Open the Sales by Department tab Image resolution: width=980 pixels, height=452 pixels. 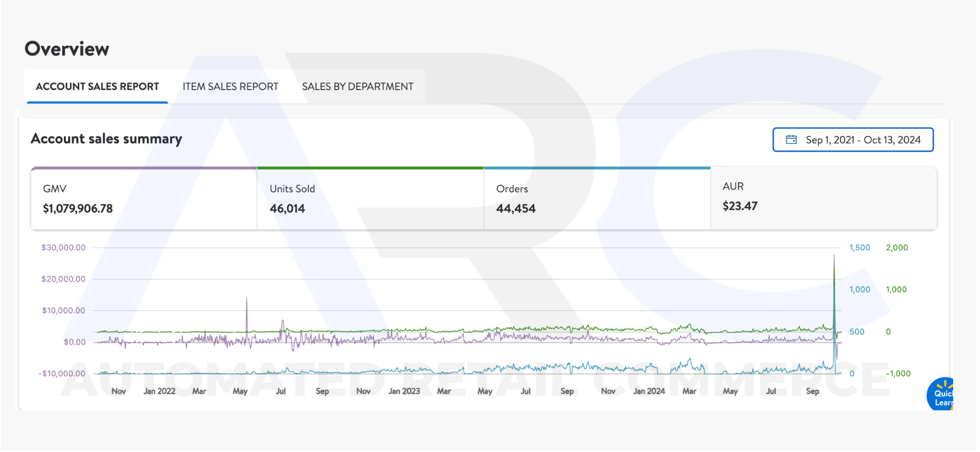(358, 86)
